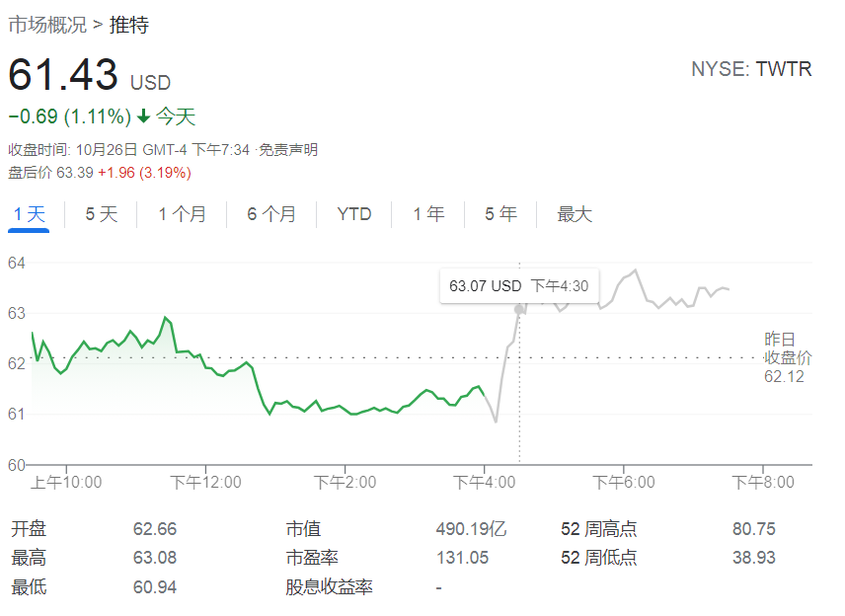Click the 52 周高点 value 80.75
The image size is (845, 616).
tap(753, 529)
